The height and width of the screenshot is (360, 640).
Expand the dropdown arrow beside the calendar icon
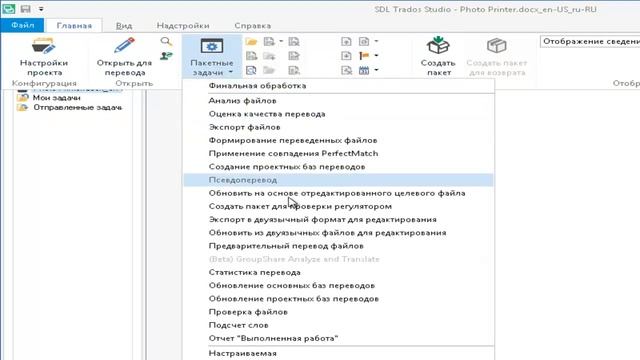click(376, 70)
